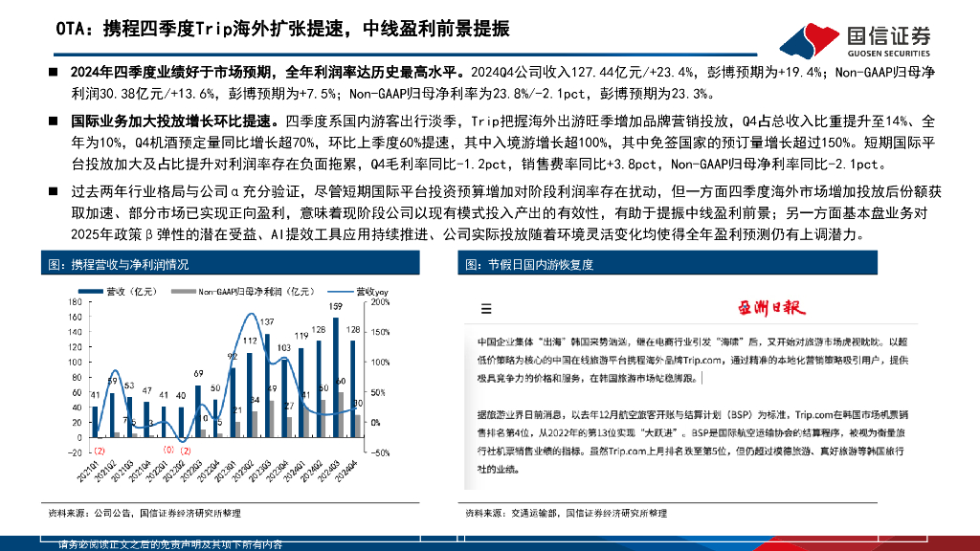
Task: Click the 亚洲日报 red masthead logo
Action: [x=771, y=308]
